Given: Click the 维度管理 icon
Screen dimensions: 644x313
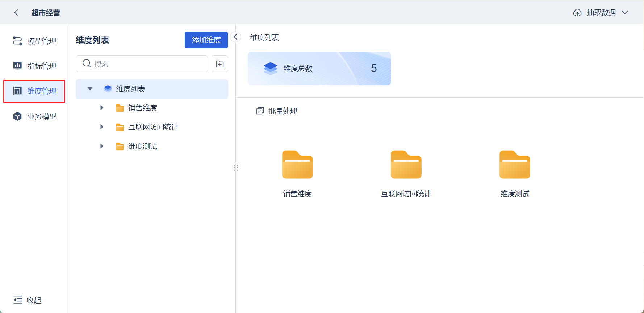Looking at the screenshot, I should point(17,91).
